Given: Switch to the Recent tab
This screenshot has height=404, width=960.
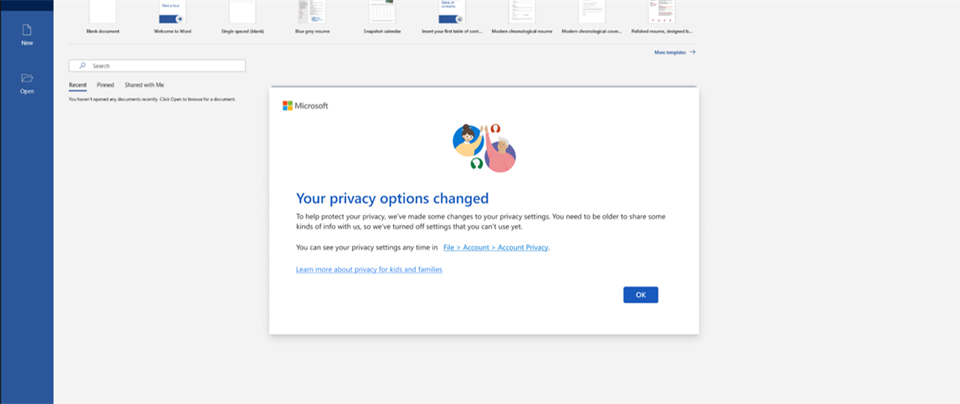Looking at the screenshot, I should point(78,85).
